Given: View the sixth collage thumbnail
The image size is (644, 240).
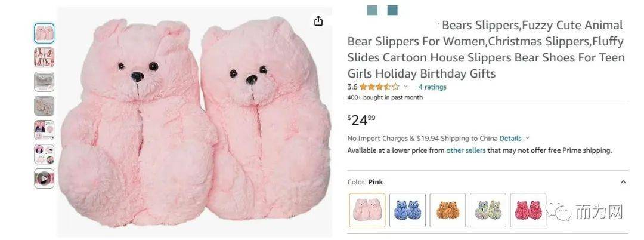Looking at the screenshot, I should (44, 155).
